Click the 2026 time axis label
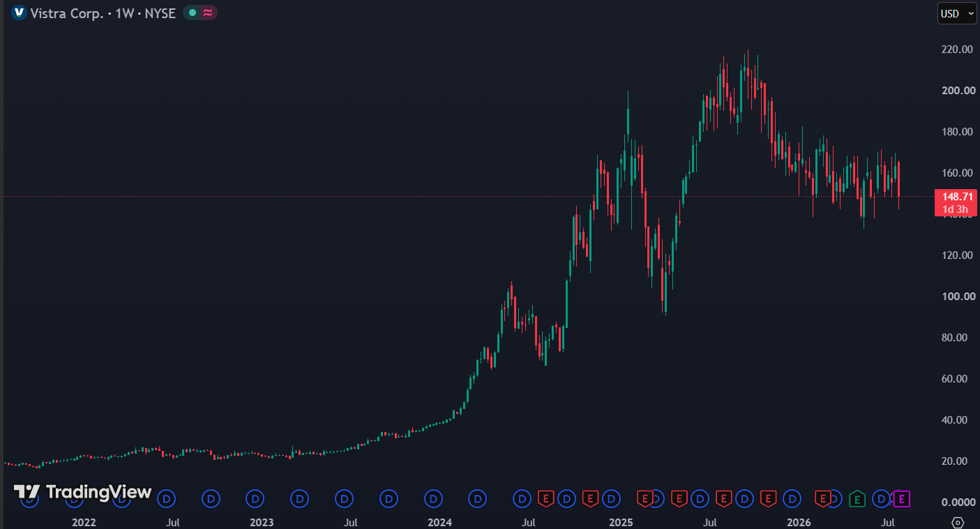Viewport: 980px width, 529px height. click(x=799, y=522)
